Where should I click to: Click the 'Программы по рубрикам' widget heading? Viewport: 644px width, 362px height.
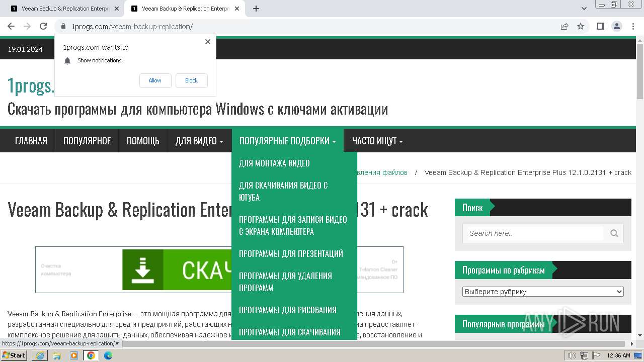pos(503,270)
